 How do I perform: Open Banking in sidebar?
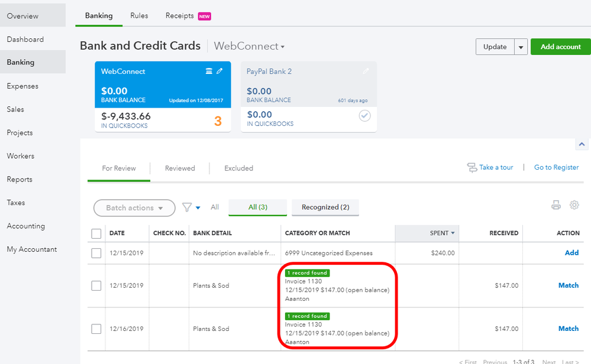[x=33, y=63]
